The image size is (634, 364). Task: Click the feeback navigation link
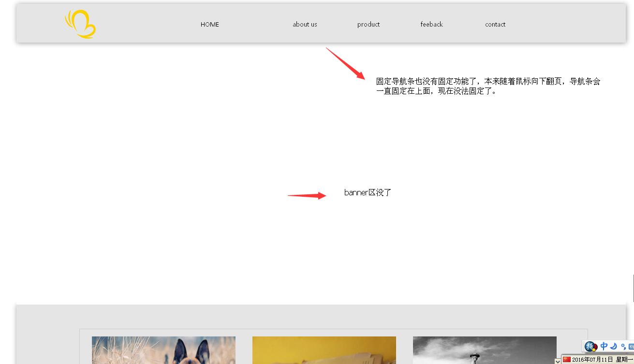[431, 24]
